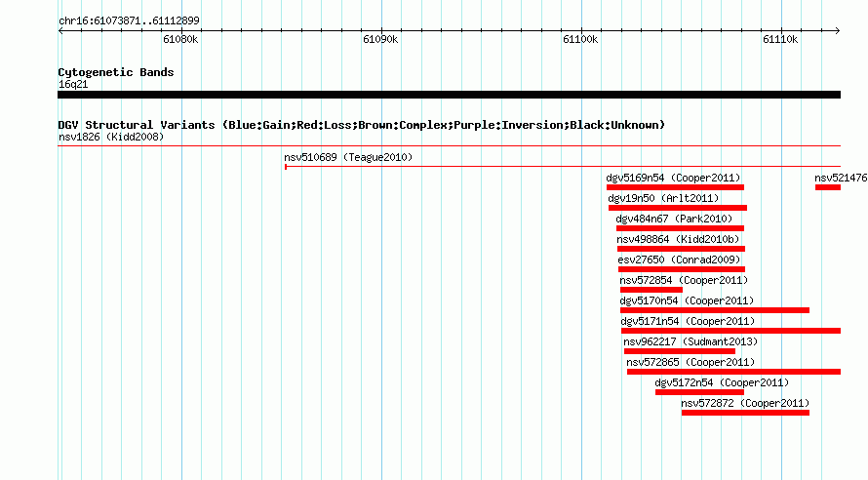Click the 61110k ruler tick label
The image size is (868, 480).
[x=780, y=39]
